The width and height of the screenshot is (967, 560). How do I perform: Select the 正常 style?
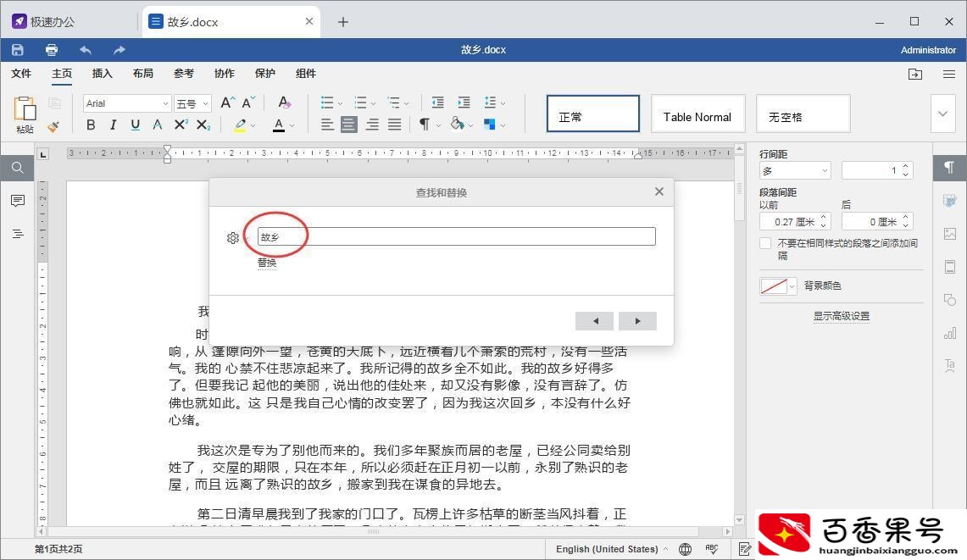pyautogui.click(x=592, y=114)
